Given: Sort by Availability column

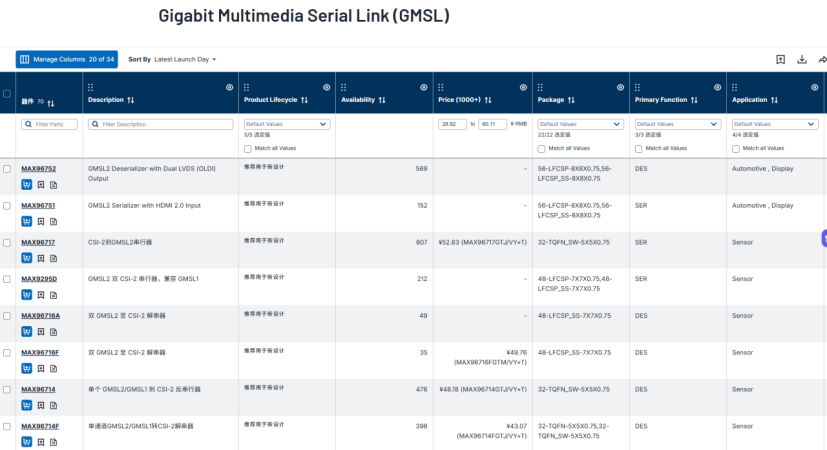Looking at the screenshot, I should [382, 100].
